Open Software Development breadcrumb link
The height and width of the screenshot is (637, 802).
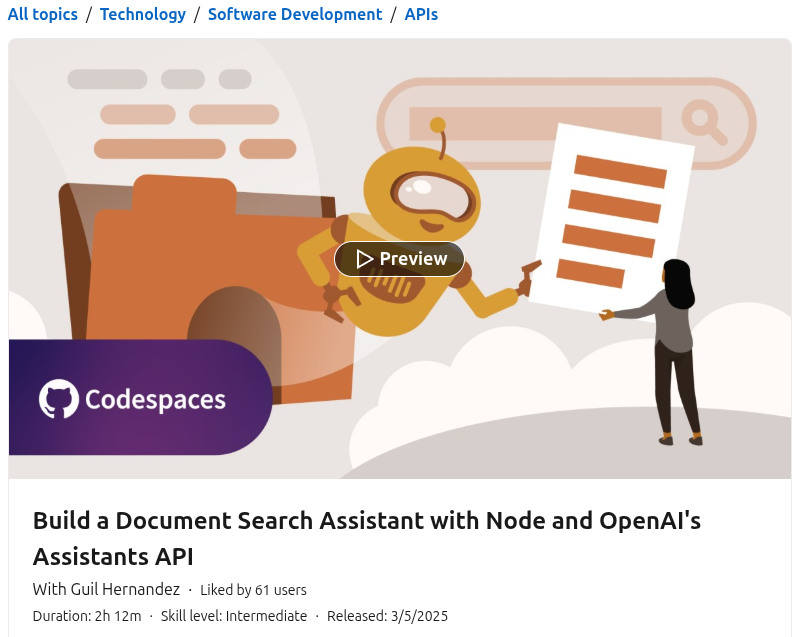295,14
